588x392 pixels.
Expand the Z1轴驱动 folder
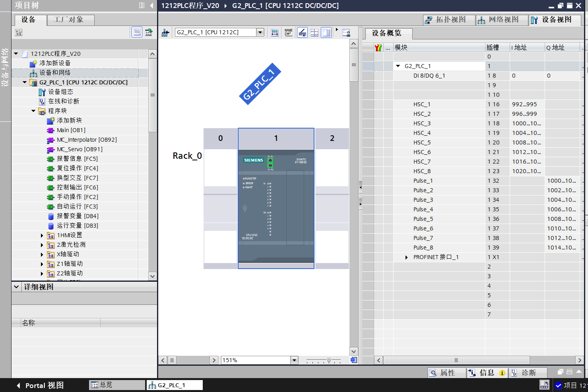tap(42, 264)
